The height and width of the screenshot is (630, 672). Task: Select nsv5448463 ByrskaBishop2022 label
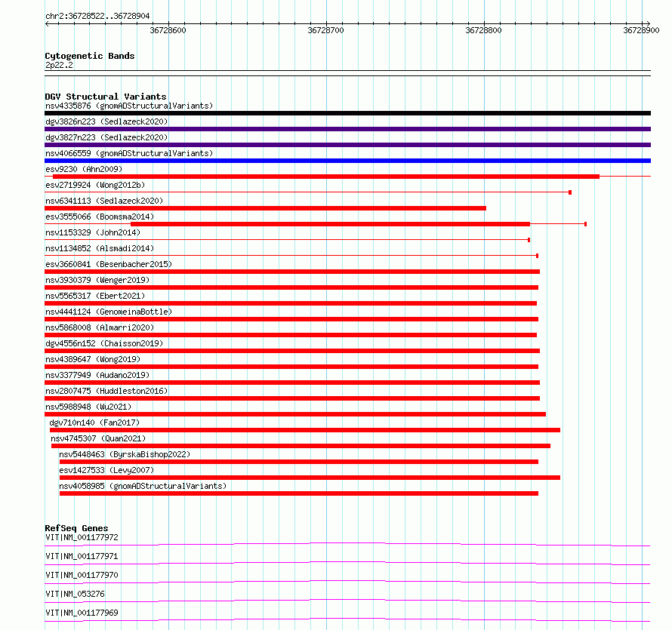pos(125,454)
